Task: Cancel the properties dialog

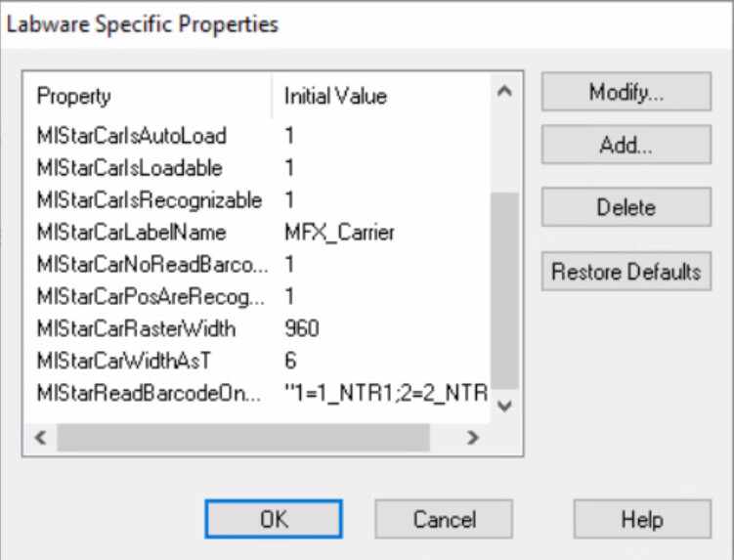Action: (x=444, y=519)
